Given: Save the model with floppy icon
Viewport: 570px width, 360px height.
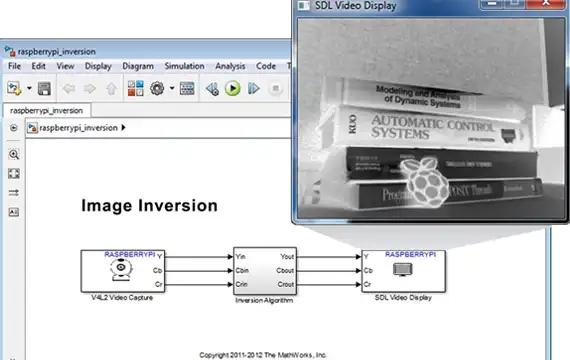Looking at the screenshot, I should click(44, 88).
